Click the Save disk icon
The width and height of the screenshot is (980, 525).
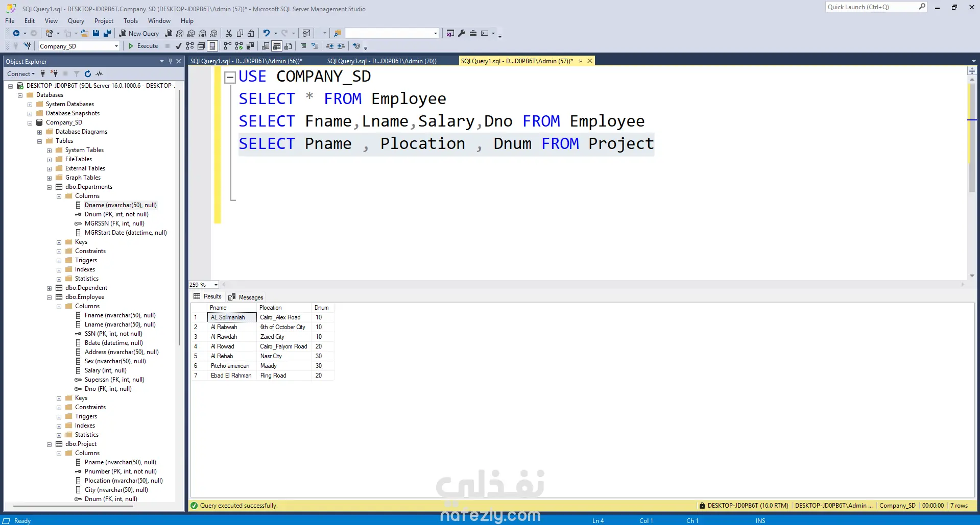(95, 33)
